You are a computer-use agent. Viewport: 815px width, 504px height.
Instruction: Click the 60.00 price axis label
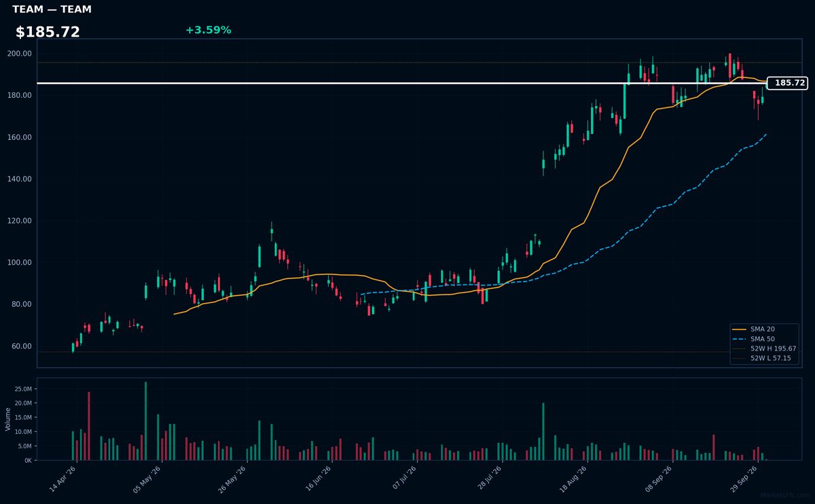(x=21, y=346)
